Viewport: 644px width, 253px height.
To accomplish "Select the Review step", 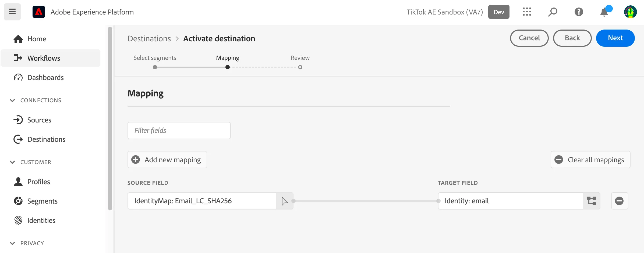I will coord(300,62).
